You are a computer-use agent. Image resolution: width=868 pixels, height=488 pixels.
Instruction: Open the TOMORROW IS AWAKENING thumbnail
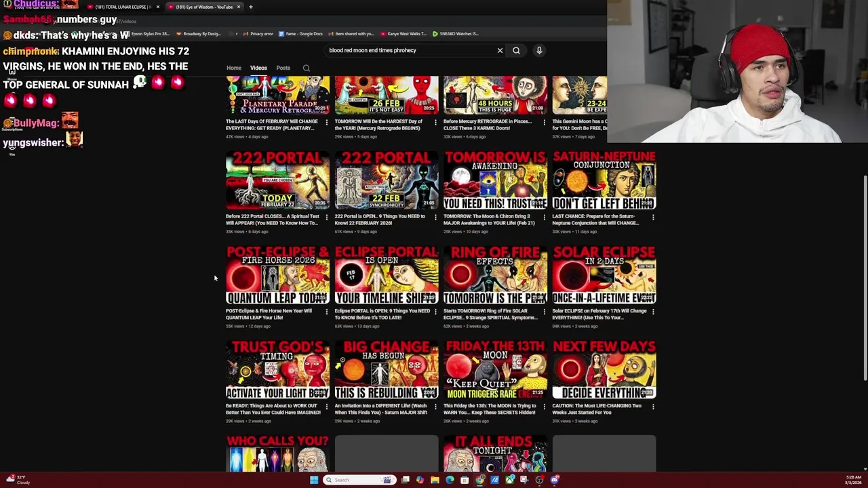pyautogui.click(x=495, y=180)
